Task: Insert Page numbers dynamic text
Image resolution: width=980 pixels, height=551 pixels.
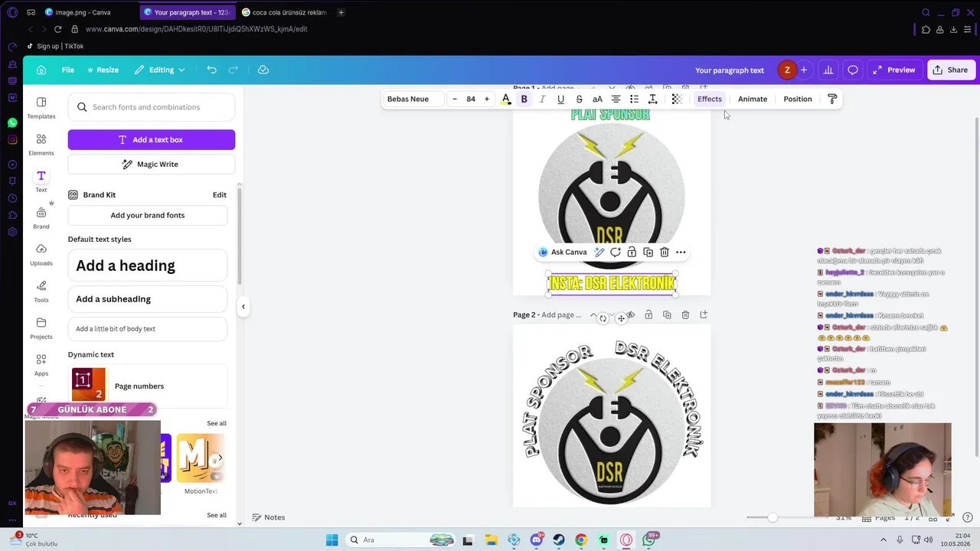Action: [x=148, y=386]
